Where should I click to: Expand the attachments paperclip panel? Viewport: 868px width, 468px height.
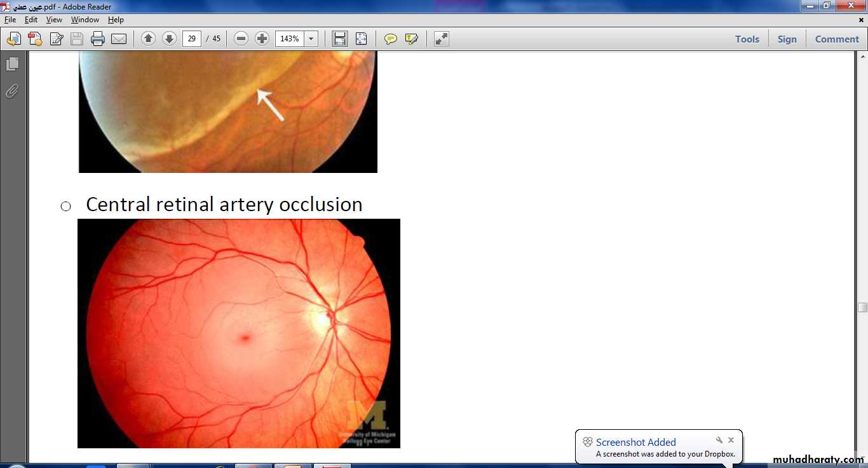point(12,92)
